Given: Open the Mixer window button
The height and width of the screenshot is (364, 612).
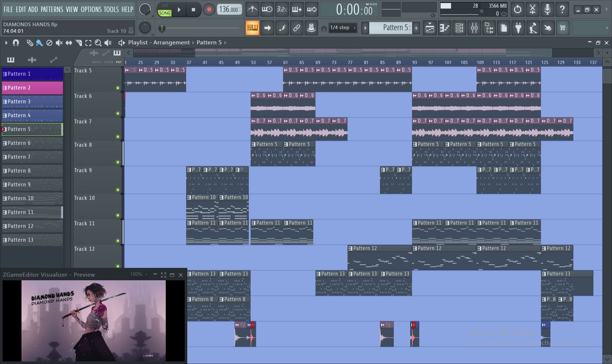Looking at the screenshot, I should (474, 28).
